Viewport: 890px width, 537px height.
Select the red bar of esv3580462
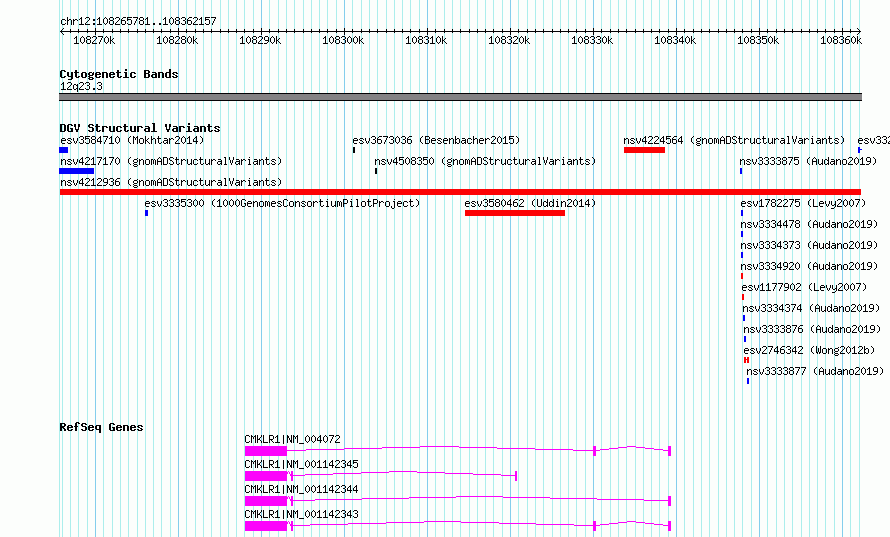click(x=515, y=213)
